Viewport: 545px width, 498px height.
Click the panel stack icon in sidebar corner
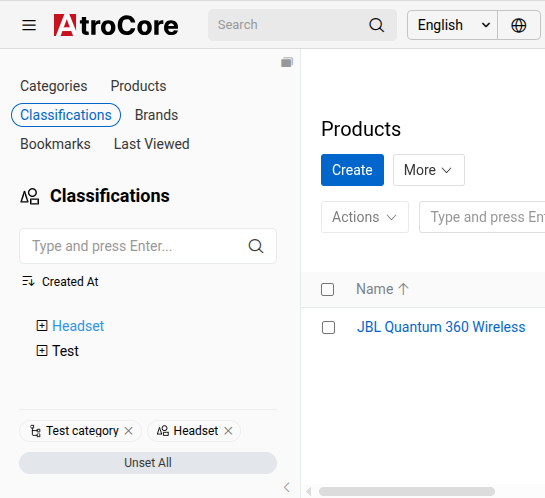[x=287, y=62]
